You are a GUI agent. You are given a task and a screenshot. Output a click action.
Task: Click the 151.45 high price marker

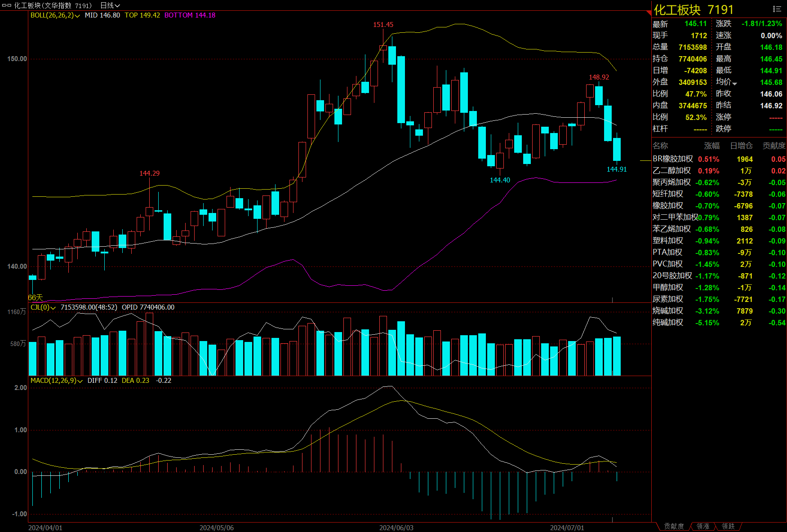click(x=383, y=25)
